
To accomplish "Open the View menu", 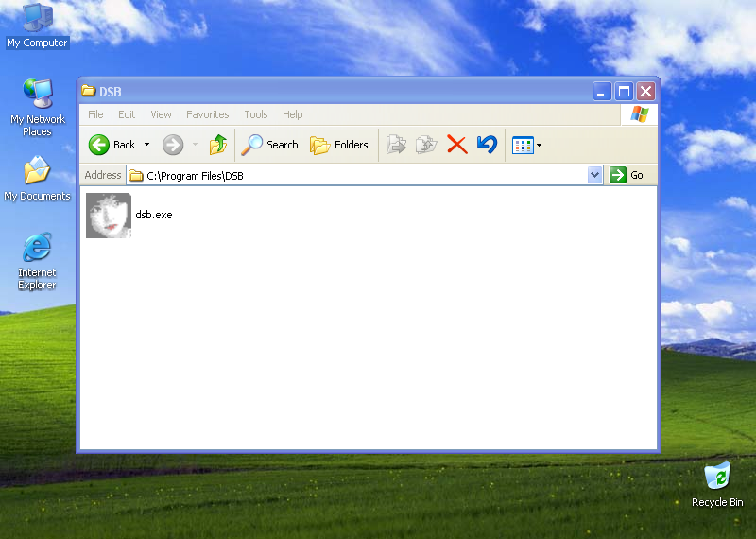I will pos(161,114).
